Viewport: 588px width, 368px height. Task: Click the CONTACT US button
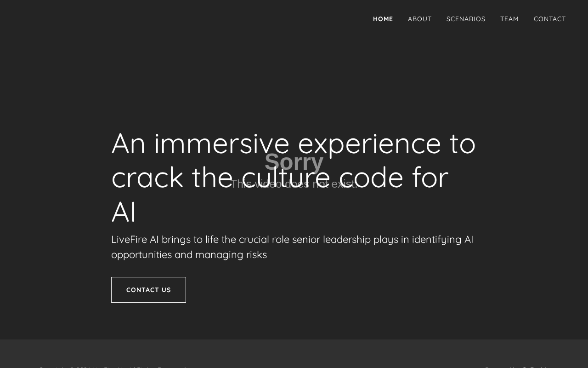[148, 290]
